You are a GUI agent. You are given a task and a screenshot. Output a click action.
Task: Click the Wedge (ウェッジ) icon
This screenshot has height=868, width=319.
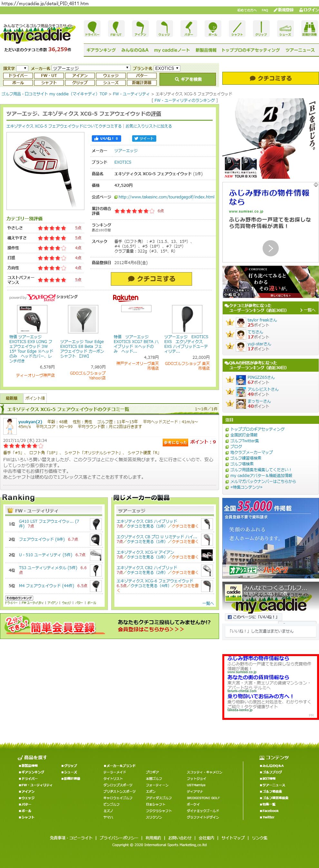[164, 28]
